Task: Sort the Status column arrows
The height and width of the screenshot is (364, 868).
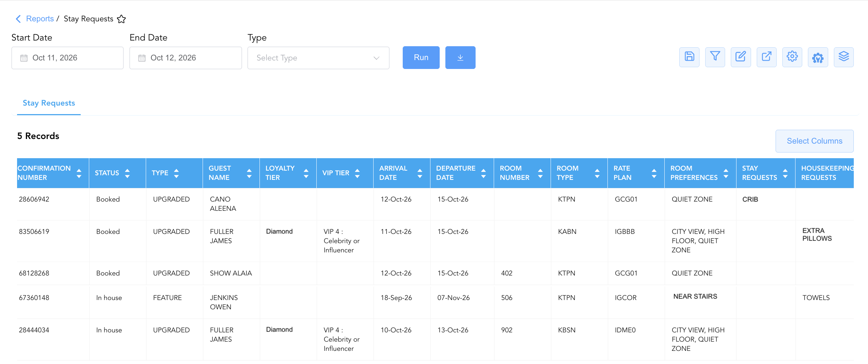Action: [127, 173]
